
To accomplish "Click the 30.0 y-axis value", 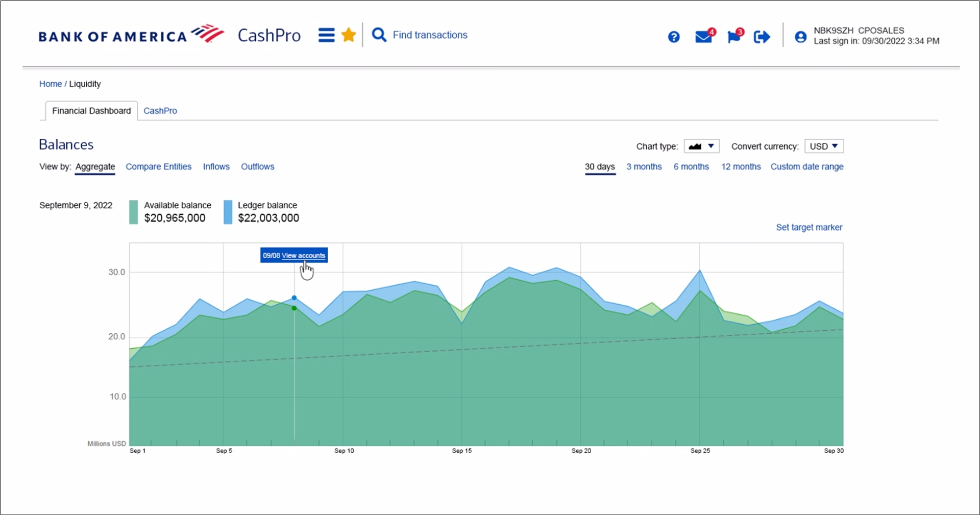I will point(116,272).
